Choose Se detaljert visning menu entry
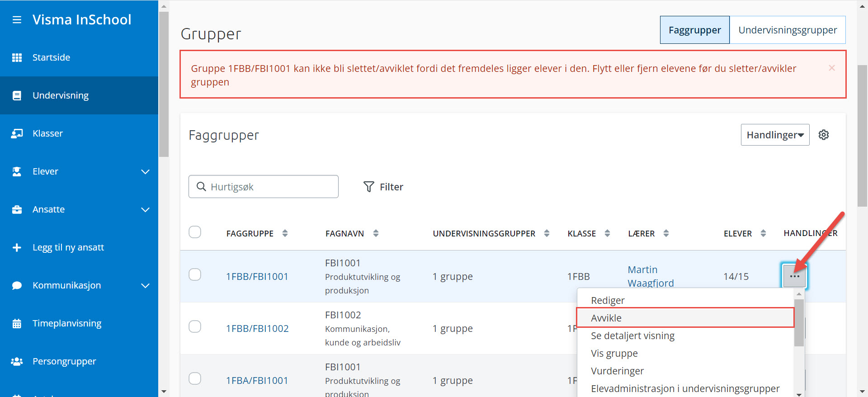This screenshot has height=397, width=868. coord(685,336)
